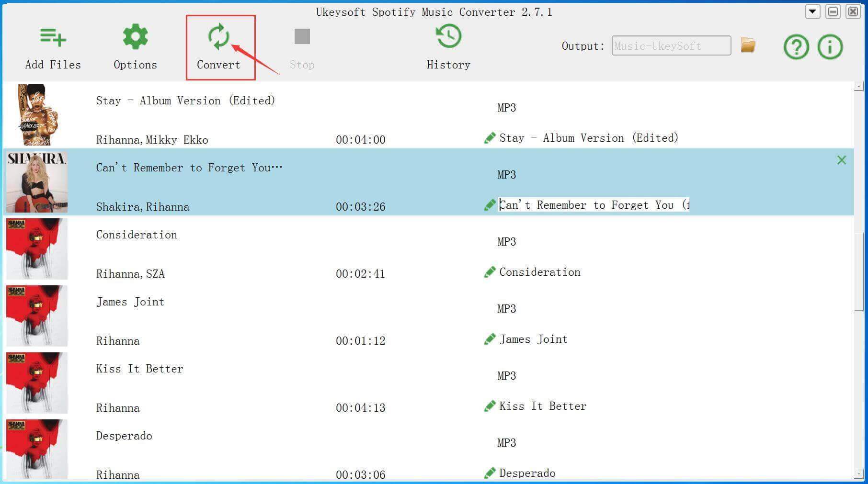Click the duration 00:01:12
The image size is (868, 484).
click(360, 341)
